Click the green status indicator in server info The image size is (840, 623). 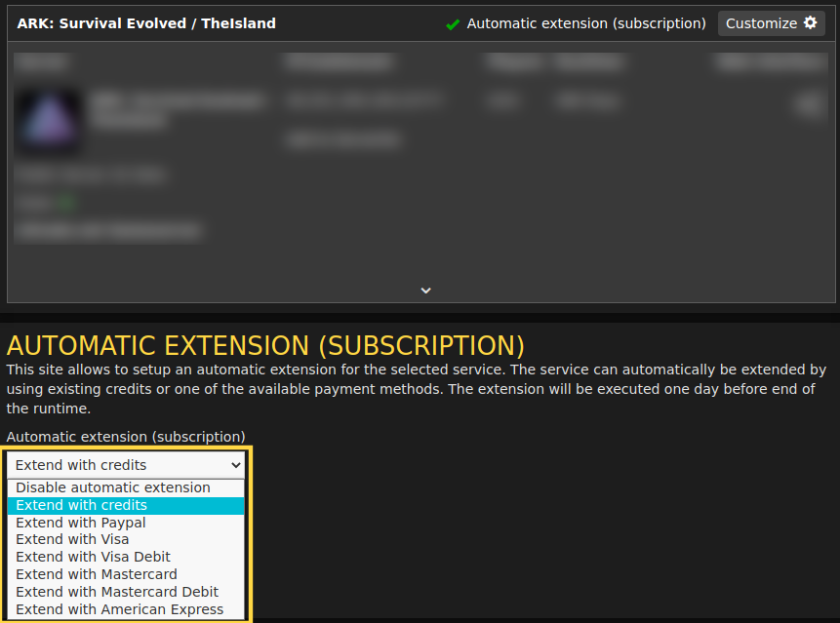(66, 203)
